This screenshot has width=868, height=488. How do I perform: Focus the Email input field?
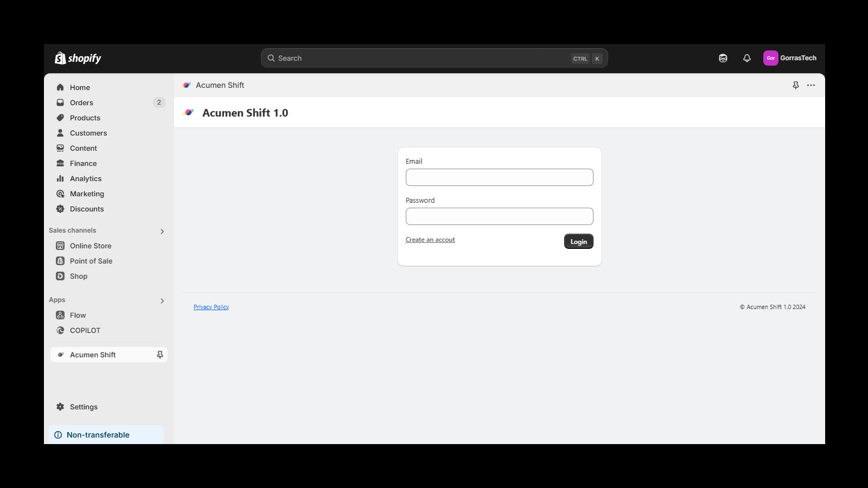click(x=499, y=177)
